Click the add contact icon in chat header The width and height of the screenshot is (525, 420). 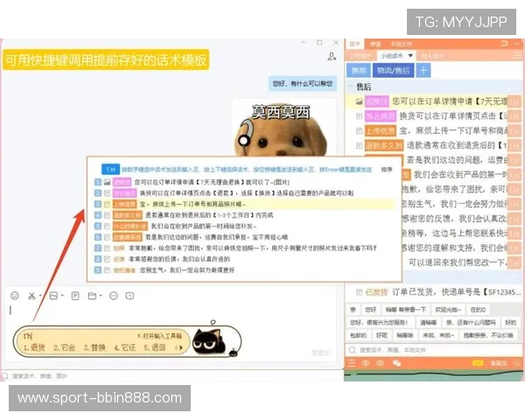tap(332, 57)
